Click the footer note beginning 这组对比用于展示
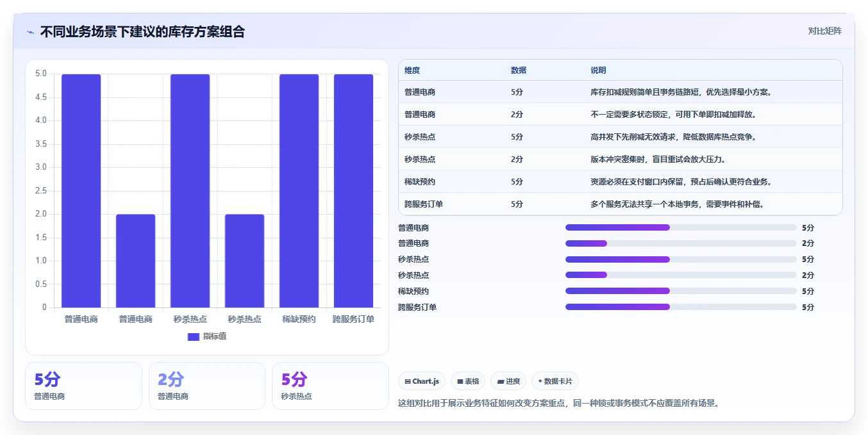The width and height of the screenshot is (868, 435). pyautogui.click(x=558, y=404)
